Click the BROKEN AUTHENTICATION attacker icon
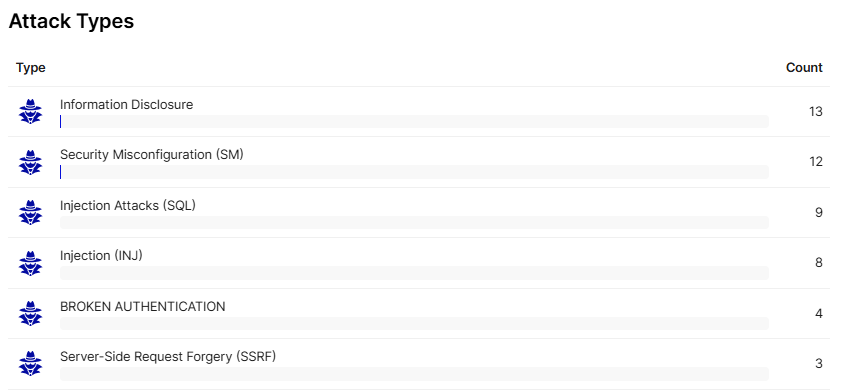844x390 pixels. [x=30, y=314]
